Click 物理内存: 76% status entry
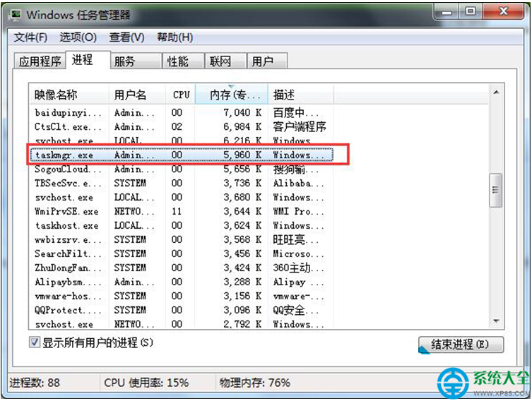The height and width of the screenshot is (401, 532). click(x=255, y=383)
